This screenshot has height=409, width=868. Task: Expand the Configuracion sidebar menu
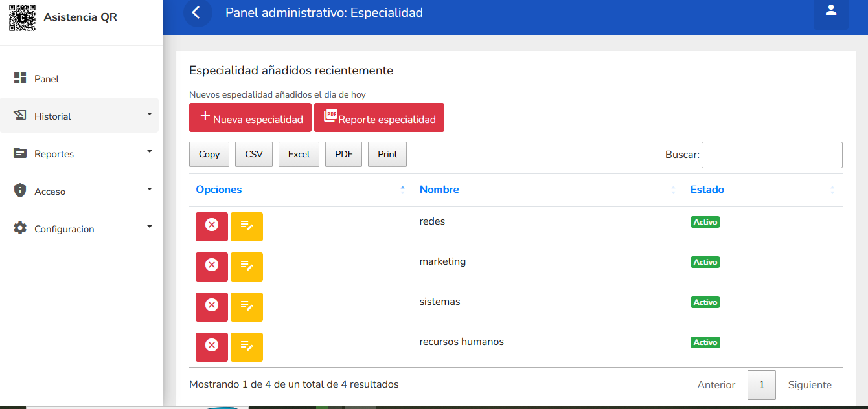[79, 228]
